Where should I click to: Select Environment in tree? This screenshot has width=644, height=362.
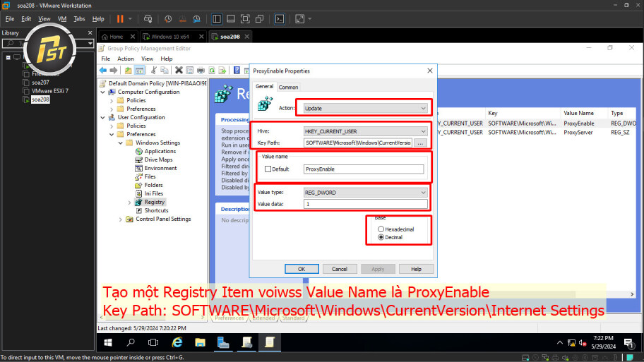(160, 168)
